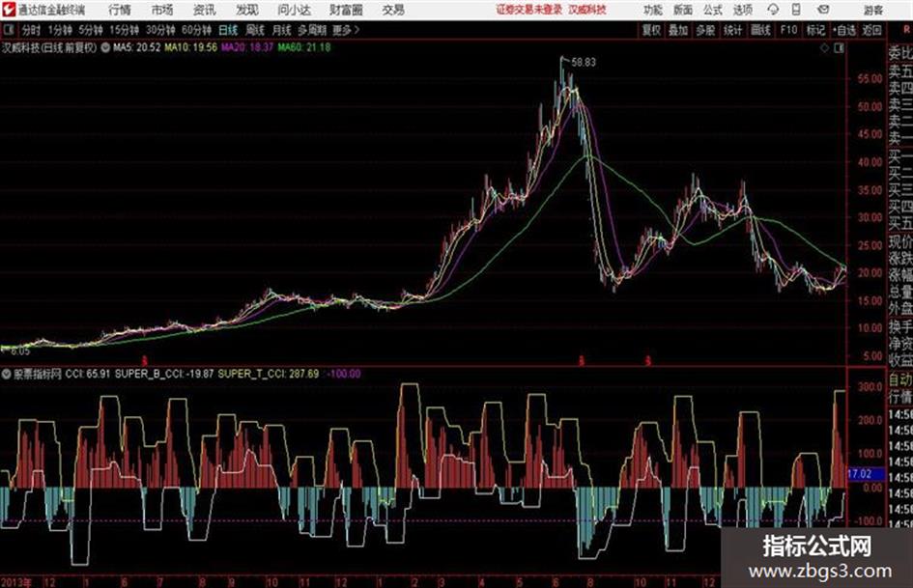The width and height of the screenshot is (913, 588).
Task: Click the 58.83 peak price label
Action: click(584, 62)
